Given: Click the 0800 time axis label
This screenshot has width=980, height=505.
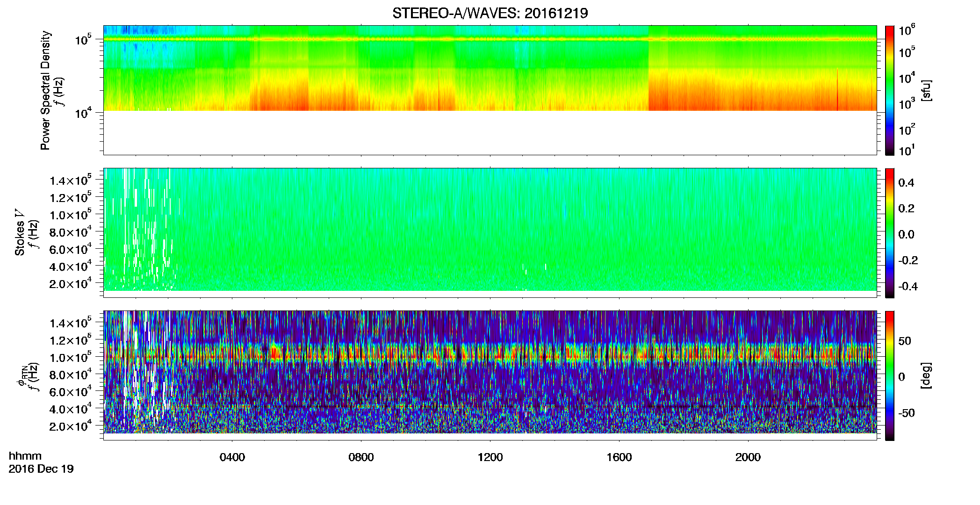Looking at the screenshot, I should (361, 457).
